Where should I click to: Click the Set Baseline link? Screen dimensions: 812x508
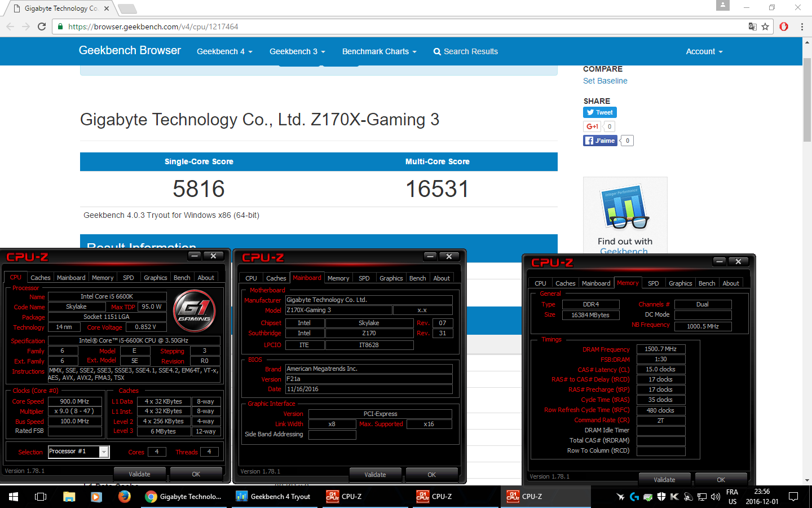(605, 81)
